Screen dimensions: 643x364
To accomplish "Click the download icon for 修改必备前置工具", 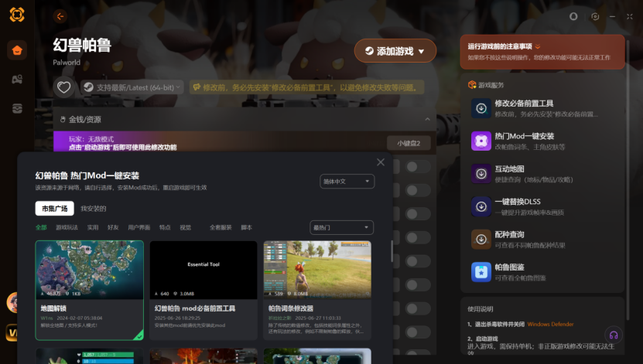I will pyautogui.click(x=481, y=108).
